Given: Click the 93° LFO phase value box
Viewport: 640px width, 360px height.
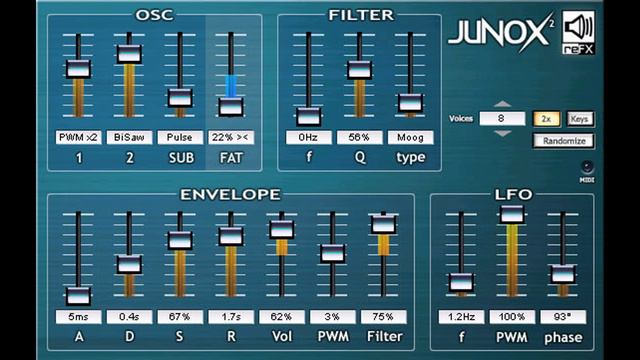Looking at the screenshot, I should pos(563,317).
